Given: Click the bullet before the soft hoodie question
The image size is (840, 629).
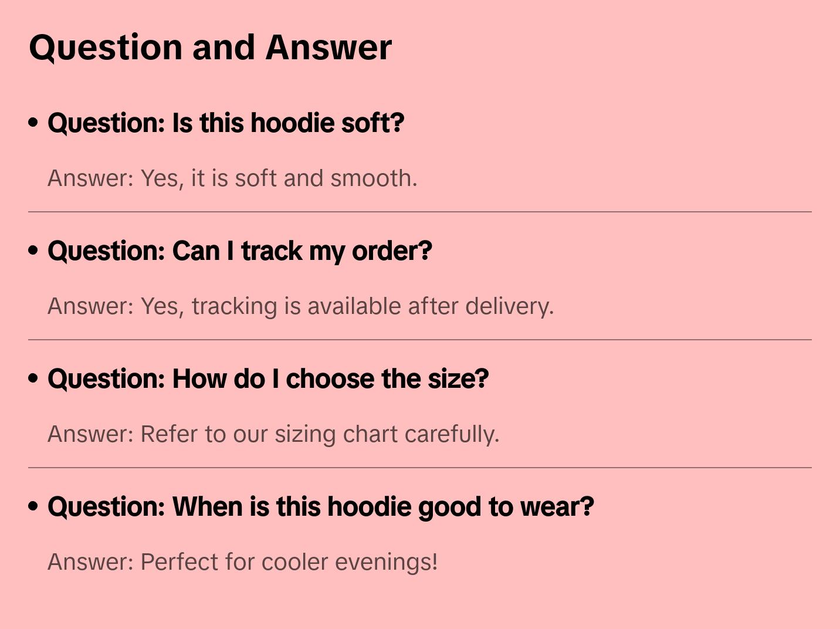Looking at the screenshot, I should 33,123.
